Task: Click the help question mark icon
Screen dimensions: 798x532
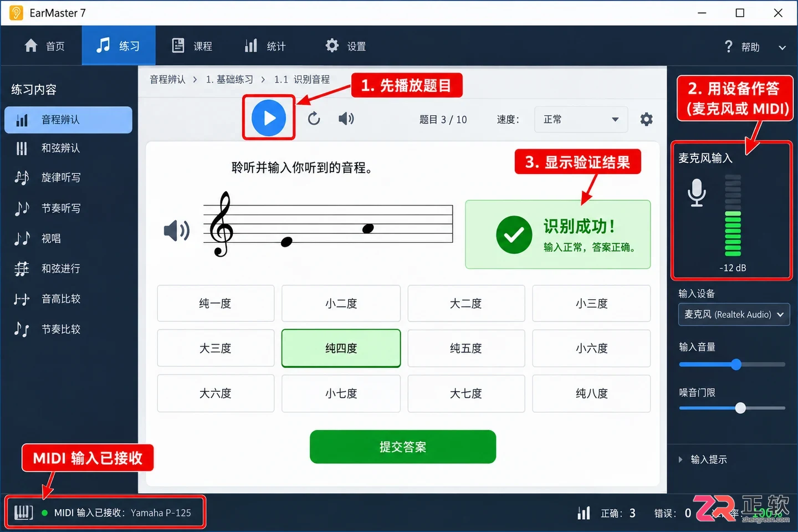Action: pos(729,47)
